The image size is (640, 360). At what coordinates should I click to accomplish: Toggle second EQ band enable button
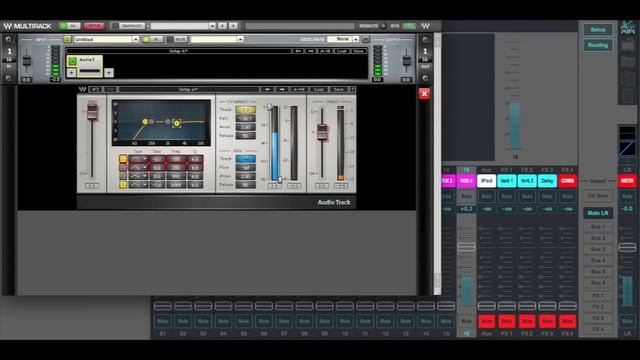(x=123, y=167)
